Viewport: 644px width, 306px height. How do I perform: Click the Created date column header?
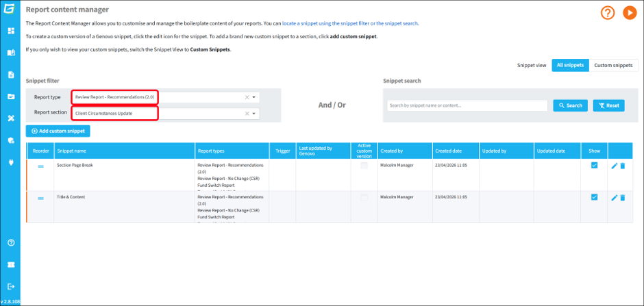456,151
